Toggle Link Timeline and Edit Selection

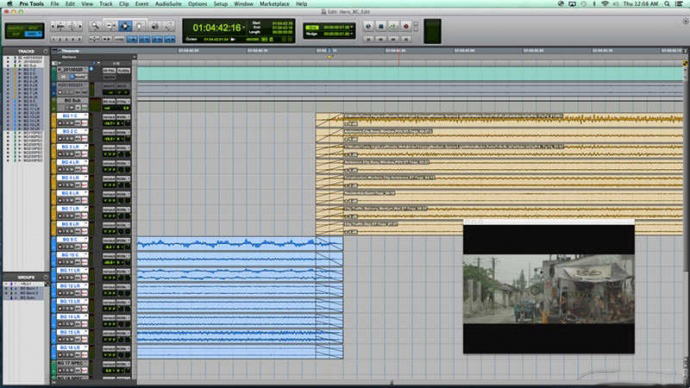point(144,39)
